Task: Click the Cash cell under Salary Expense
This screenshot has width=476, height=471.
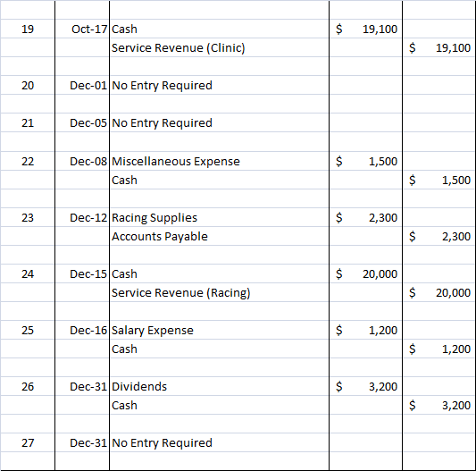Action: [219, 349]
